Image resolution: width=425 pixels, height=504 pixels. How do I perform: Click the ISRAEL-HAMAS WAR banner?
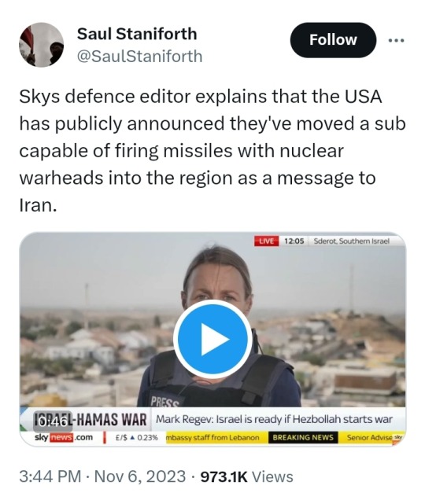pos(91,420)
